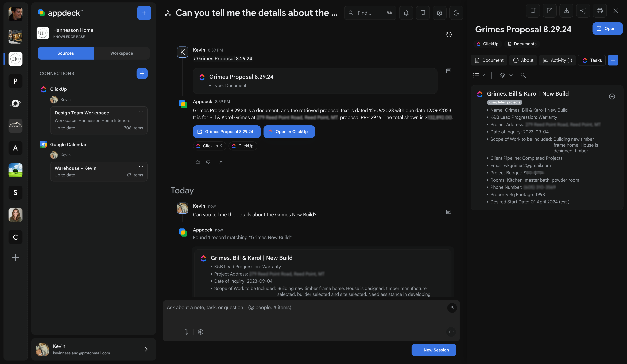The image size is (627, 364).
Task: Open workspace P in the sidebar
Action: point(16,81)
